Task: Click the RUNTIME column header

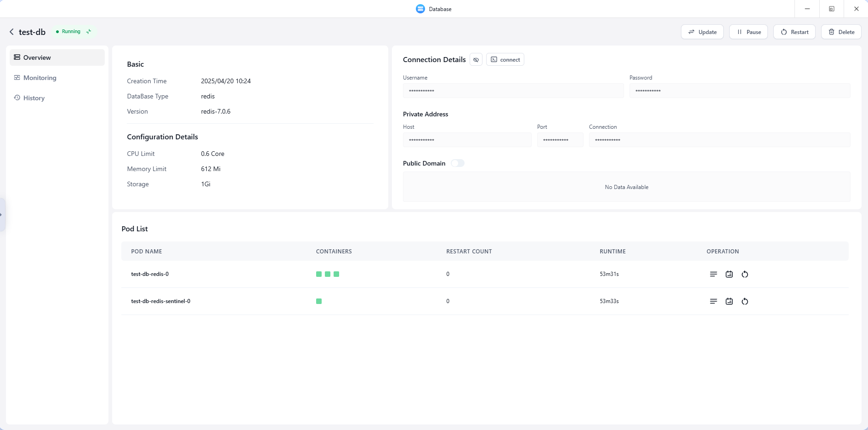Action: click(x=613, y=252)
